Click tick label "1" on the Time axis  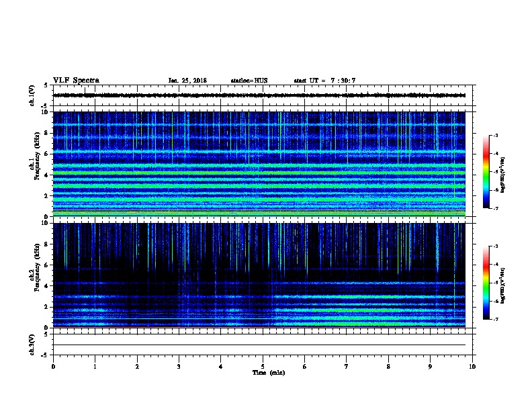(95, 367)
